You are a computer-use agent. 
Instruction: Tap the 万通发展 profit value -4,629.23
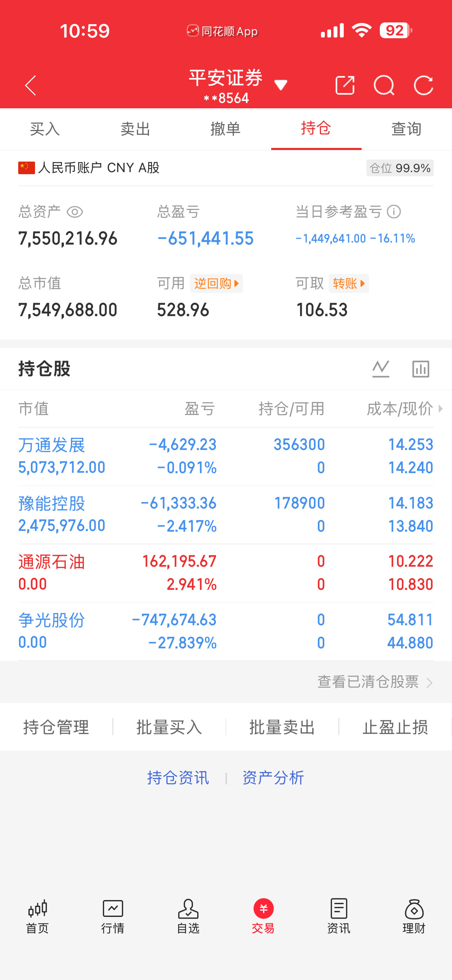(x=183, y=444)
